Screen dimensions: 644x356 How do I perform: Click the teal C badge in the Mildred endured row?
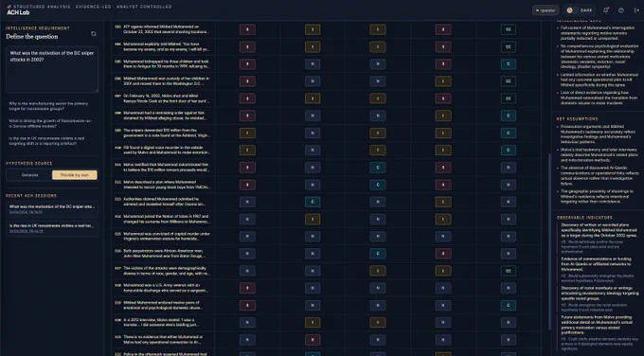(x=508, y=306)
